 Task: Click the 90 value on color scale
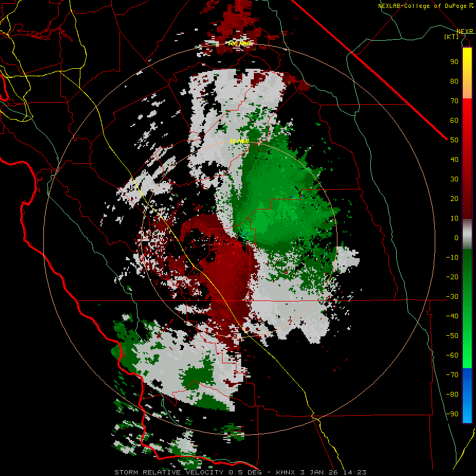[454, 62]
